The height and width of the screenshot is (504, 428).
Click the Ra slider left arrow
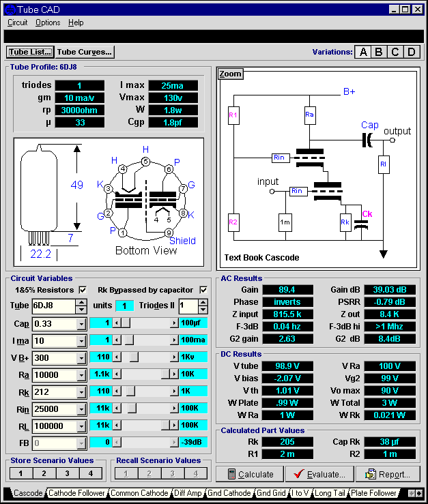point(117,374)
